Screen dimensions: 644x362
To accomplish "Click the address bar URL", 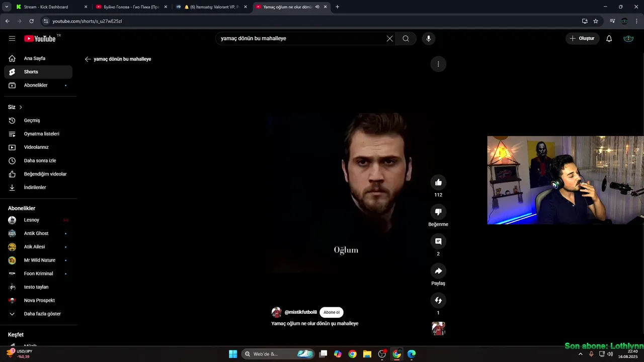I will point(87,21).
